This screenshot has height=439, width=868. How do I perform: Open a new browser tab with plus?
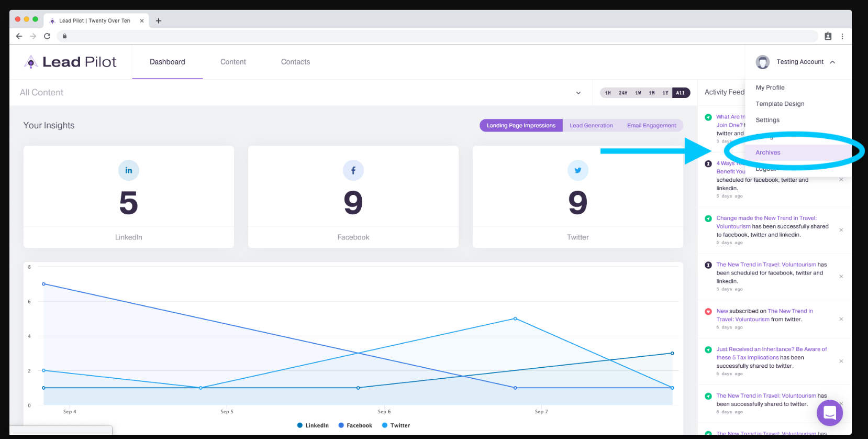coord(159,21)
